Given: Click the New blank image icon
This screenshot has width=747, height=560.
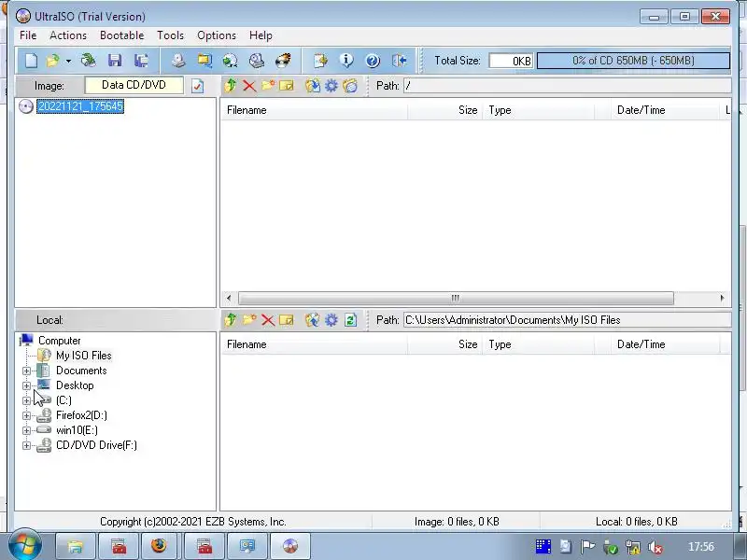Looking at the screenshot, I should coord(31,61).
